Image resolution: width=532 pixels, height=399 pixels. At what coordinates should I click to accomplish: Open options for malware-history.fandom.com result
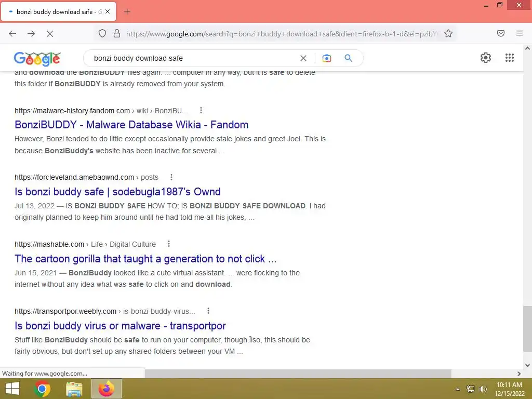pos(201,110)
